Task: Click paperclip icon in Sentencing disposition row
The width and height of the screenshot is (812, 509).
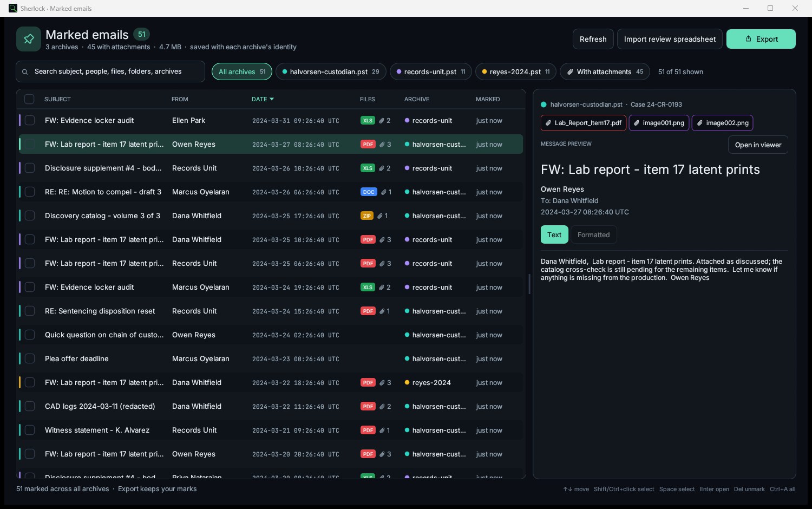Action: pyautogui.click(x=382, y=311)
